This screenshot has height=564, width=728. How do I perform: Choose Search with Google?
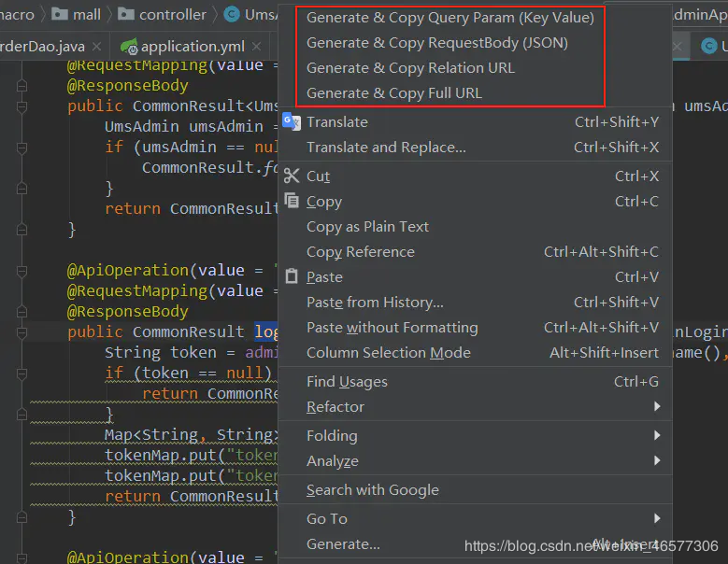pos(476,490)
